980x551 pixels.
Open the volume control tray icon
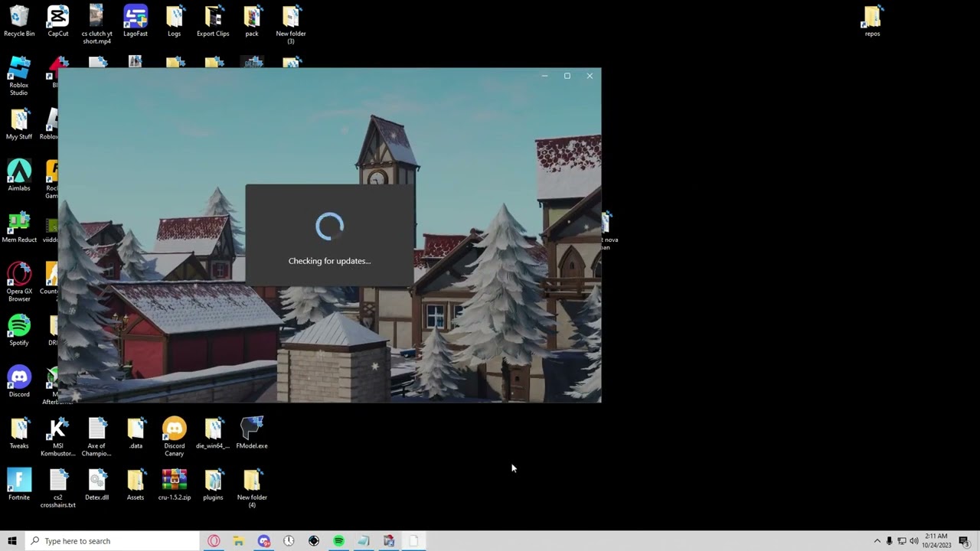click(914, 541)
